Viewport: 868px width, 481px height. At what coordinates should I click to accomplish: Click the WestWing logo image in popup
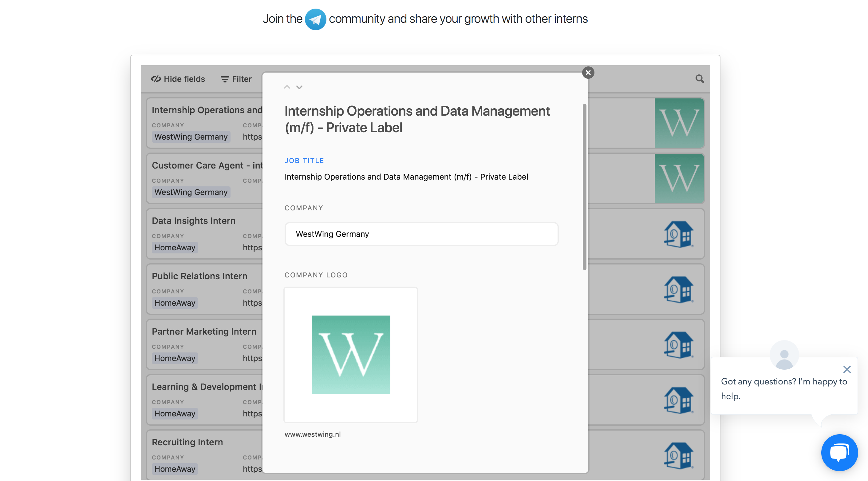(351, 355)
